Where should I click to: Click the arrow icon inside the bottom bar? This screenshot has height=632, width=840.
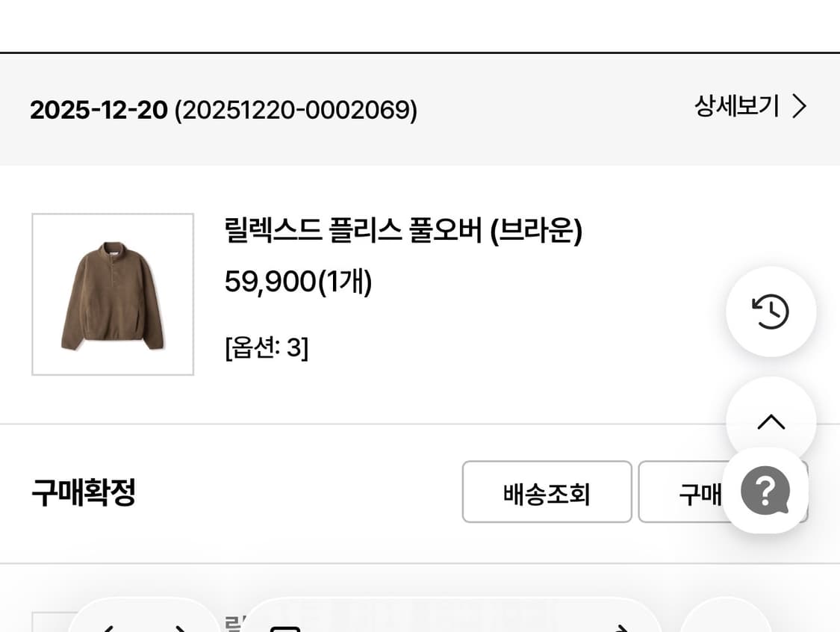[620, 628]
